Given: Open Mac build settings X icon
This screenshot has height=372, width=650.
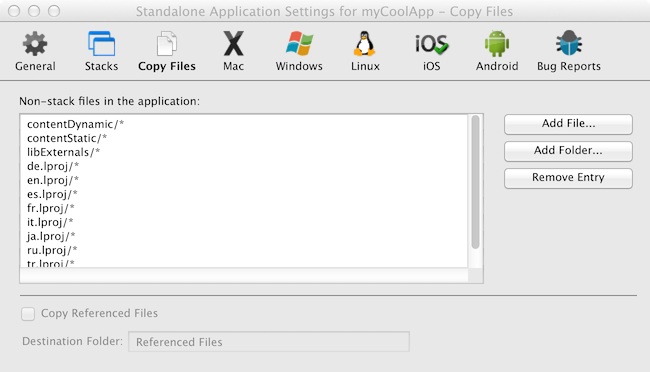Looking at the screenshot, I should (x=233, y=44).
